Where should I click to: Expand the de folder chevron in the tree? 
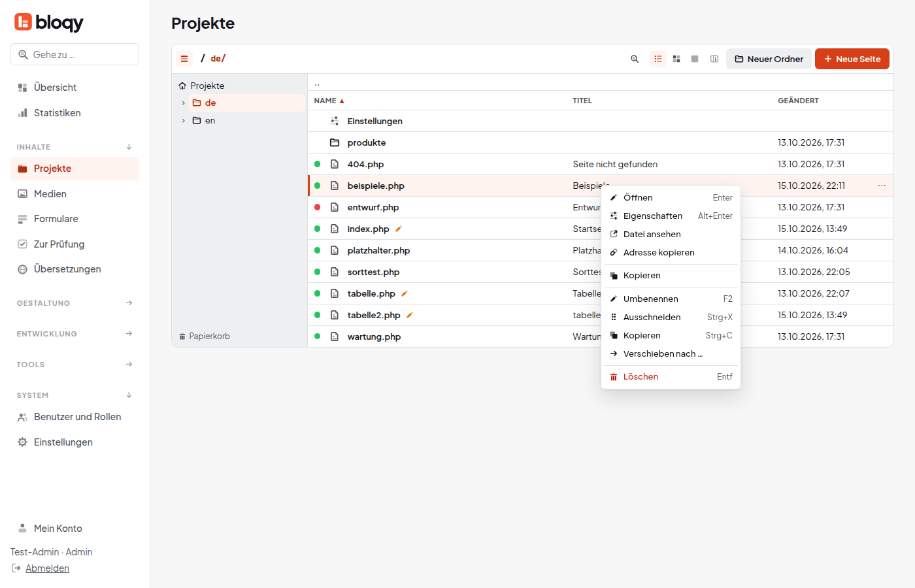pos(184,103)
